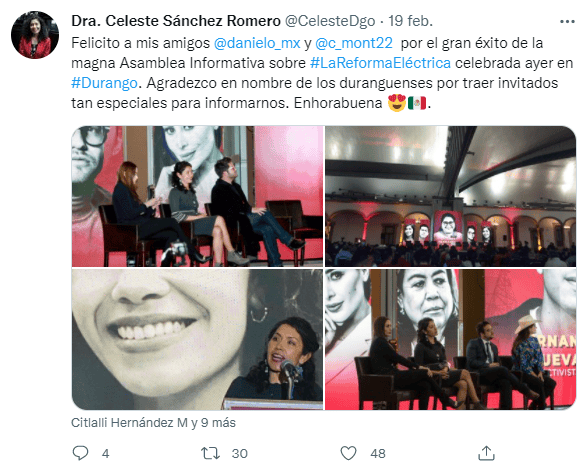Click the Dra. Celeste Sánchez Romero name
The image size is (587, 475).
coord(176,21)
